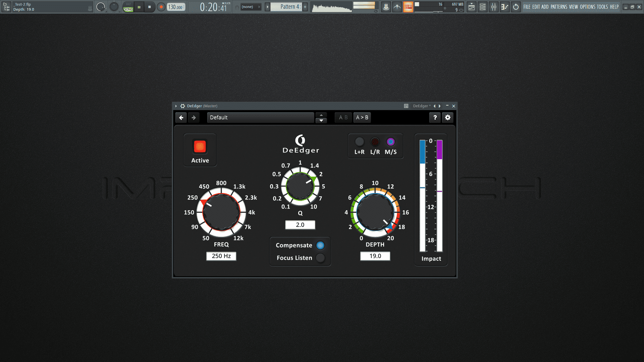This screenshot has height=362, width=644.
Task: Add a new pattern with plus button
Action: click(305, 7)
